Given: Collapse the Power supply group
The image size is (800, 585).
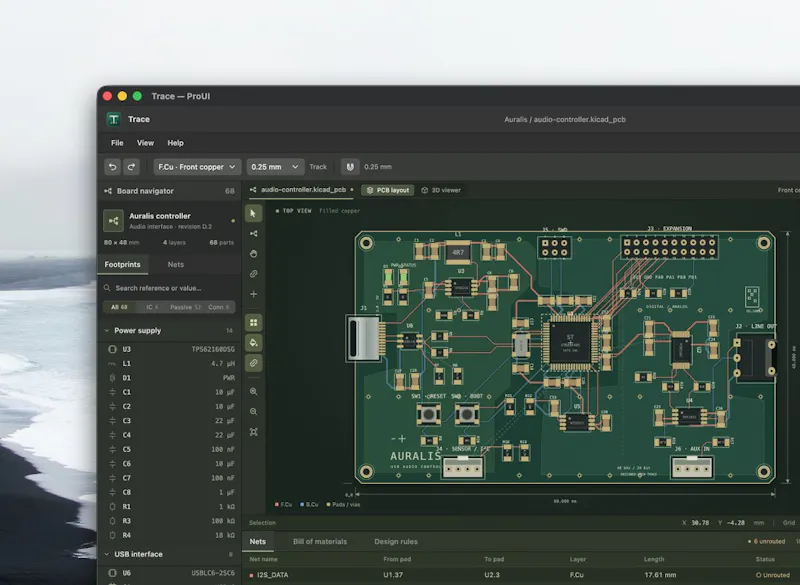Looking at the screenshot, I should tap(107, 330).
